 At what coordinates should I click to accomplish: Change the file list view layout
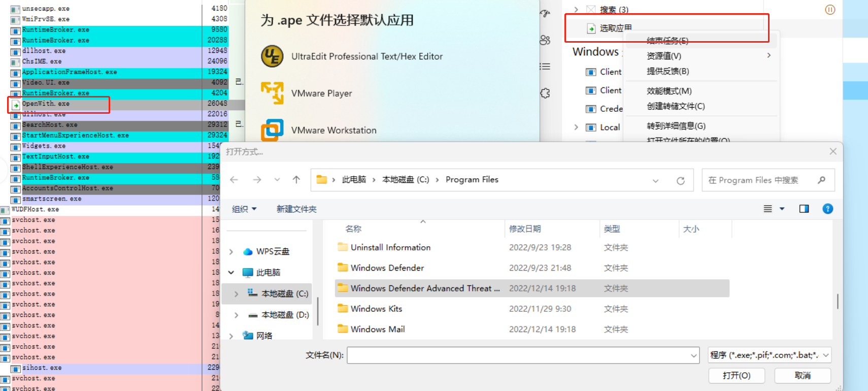click(x=767, y=209)
